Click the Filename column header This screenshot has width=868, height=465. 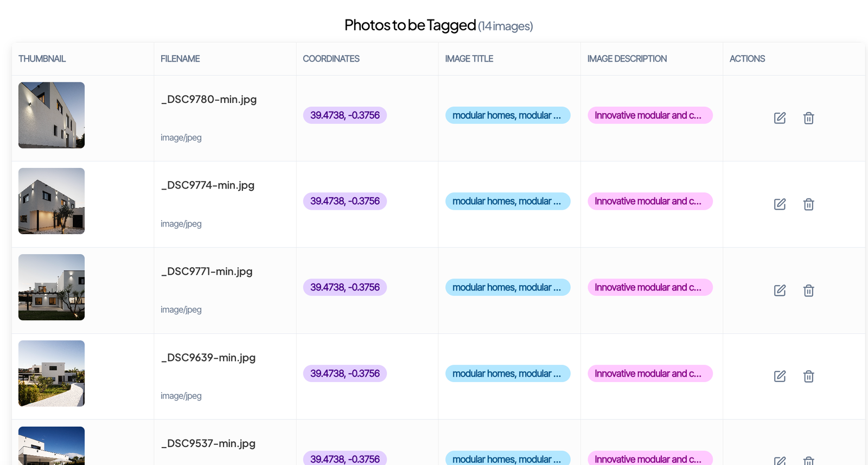180,59
